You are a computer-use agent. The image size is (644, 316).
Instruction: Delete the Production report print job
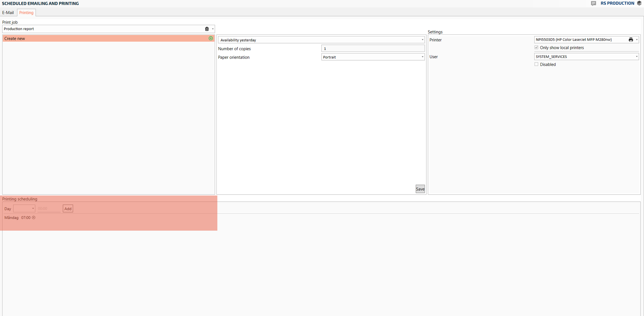pos(207,29)
